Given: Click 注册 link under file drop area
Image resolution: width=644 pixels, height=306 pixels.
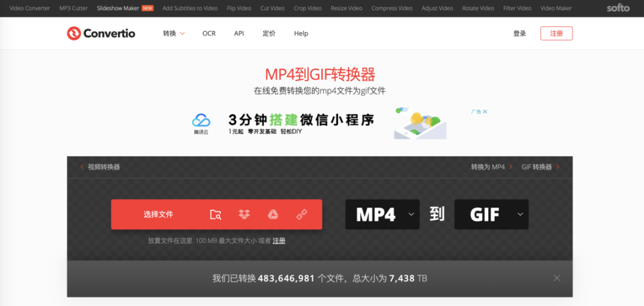Looking at the screenshot, I should pyautogui.click(x=279, y=241).
